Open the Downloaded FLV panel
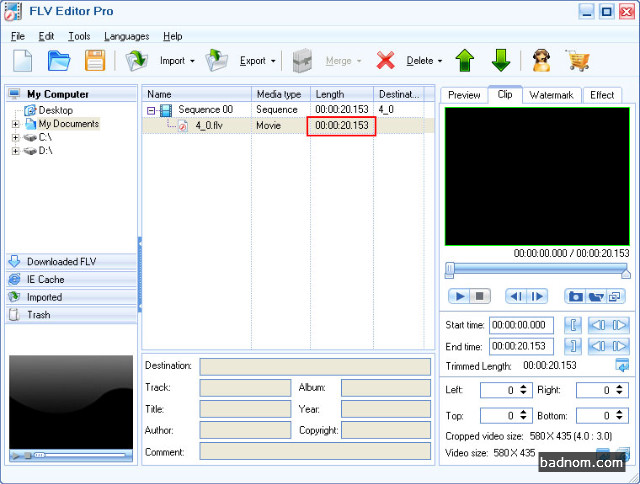The height and width of the screenshot is (484, 640). point(71,262)
